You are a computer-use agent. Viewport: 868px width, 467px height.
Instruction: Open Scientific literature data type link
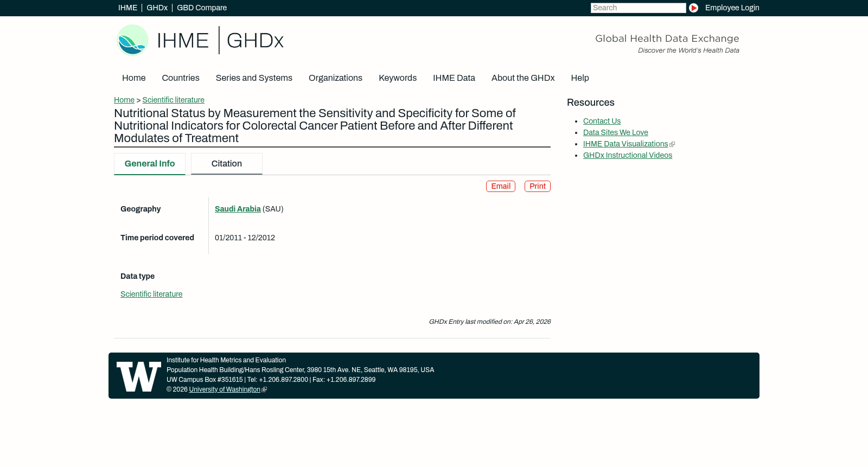[151, 295]
